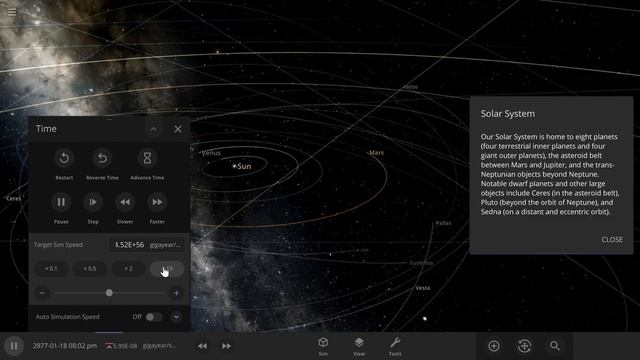Click the Faster forward icon in Time panel
The image size is (640, 360).
(157, 202)
